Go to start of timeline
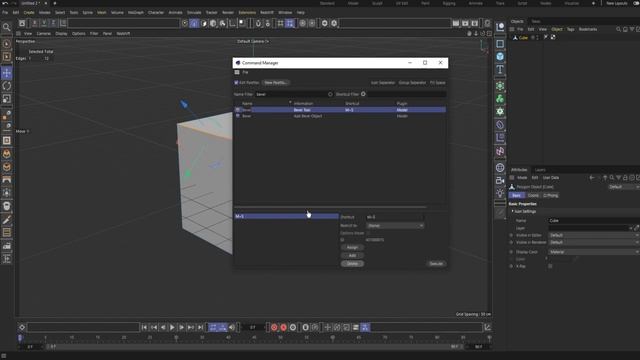Screen dimensions: 640x360 (x=144, y=327)
